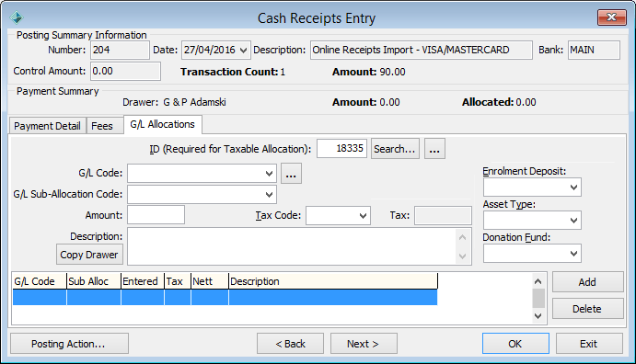Image resolution: width=636 pixels, height=364 pixels.
Task: Click the Control Amount field
Action: (125, 72)
